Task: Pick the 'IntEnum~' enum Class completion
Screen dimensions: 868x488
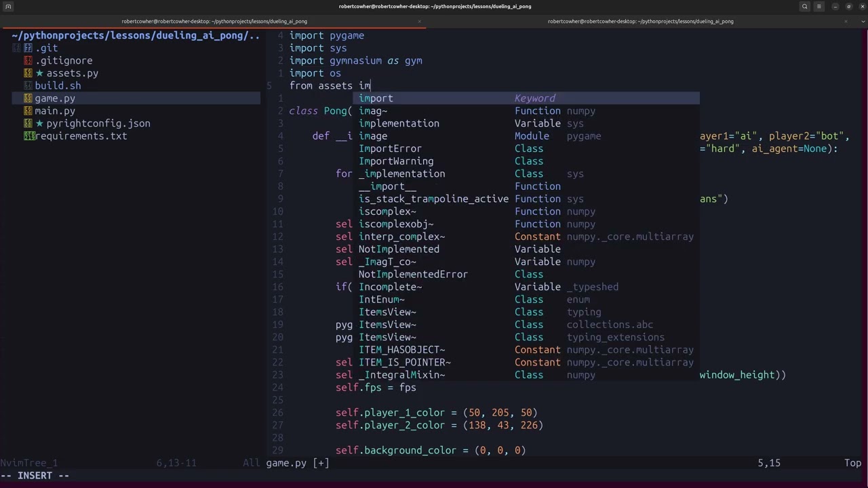Action: pos(526,299)
